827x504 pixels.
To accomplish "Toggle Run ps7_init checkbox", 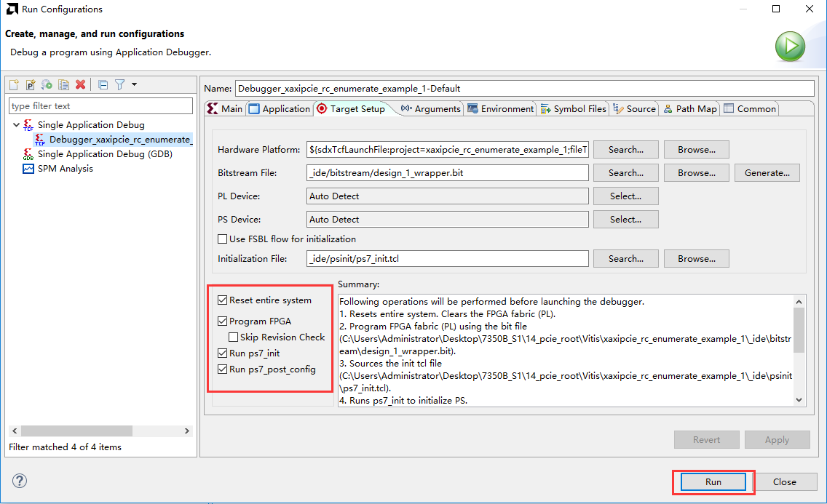I will click(223, 353).
